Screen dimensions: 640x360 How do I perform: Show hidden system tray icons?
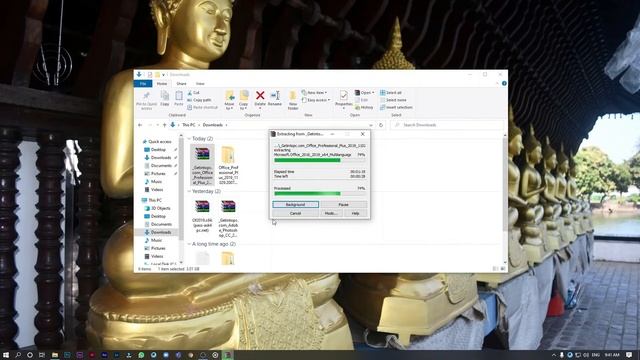tap(554, 355)
